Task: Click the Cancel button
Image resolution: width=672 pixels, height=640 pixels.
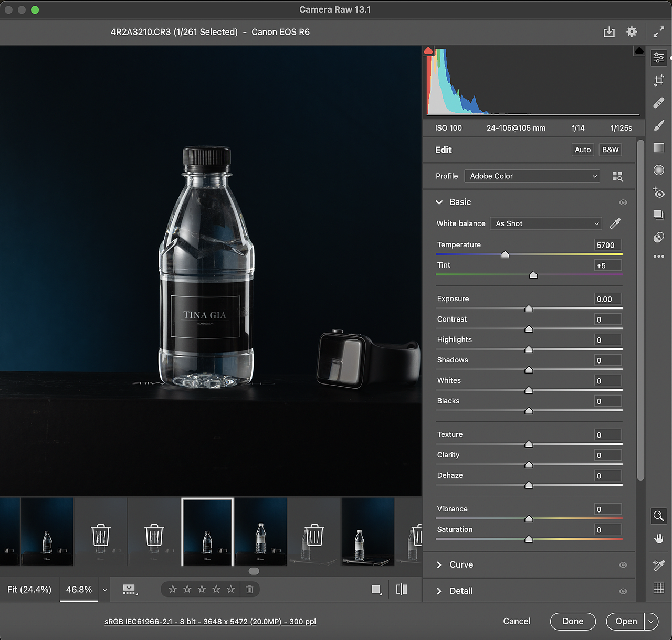Action: tap(517, 621)
